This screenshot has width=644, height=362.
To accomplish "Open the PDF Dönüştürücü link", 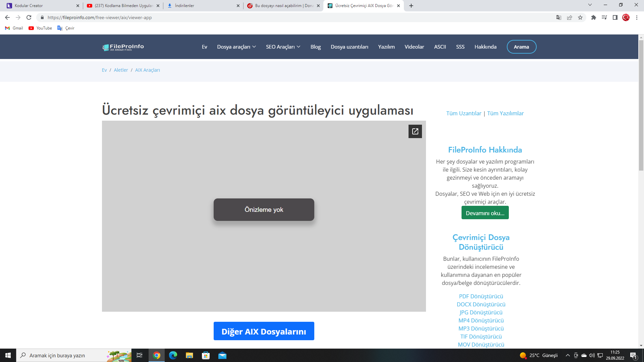I will click(x=481, y=296).
